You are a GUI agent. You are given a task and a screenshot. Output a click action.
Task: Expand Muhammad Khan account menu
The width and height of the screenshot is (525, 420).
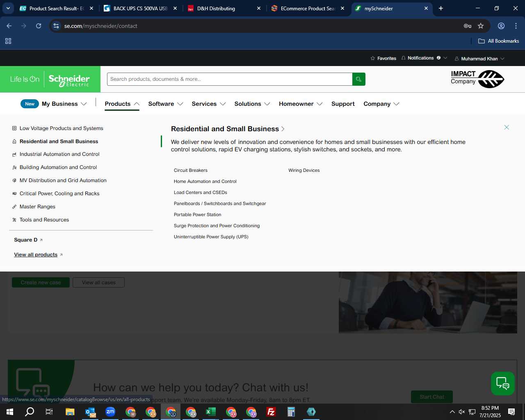pyautogui.click(x=479, y=59)
